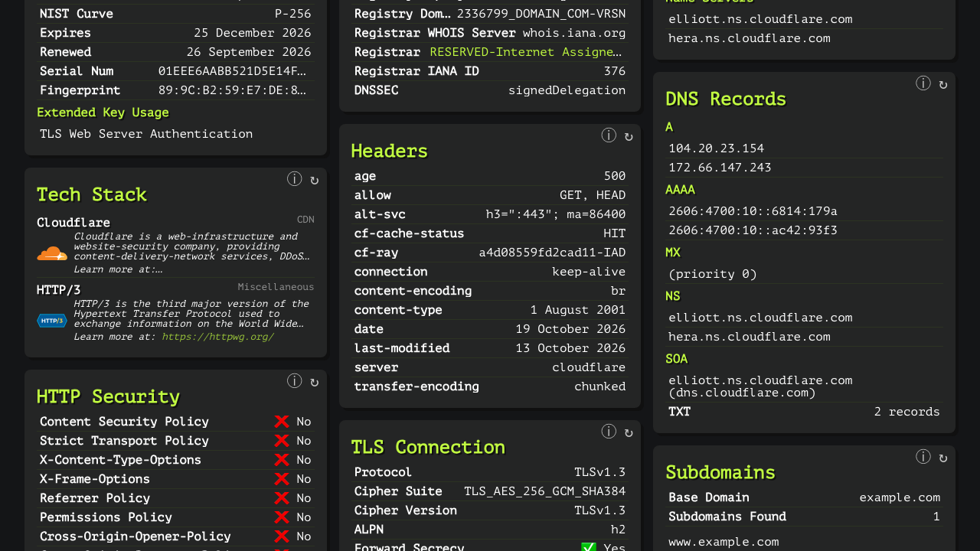
Task: Expand the TXT records row
Action: [x=804, y=412]
